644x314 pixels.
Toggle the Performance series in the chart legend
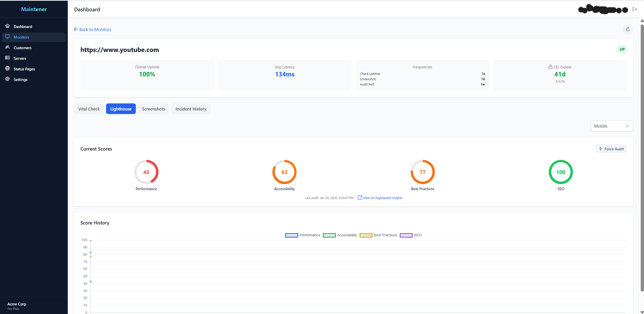point(309,235)
